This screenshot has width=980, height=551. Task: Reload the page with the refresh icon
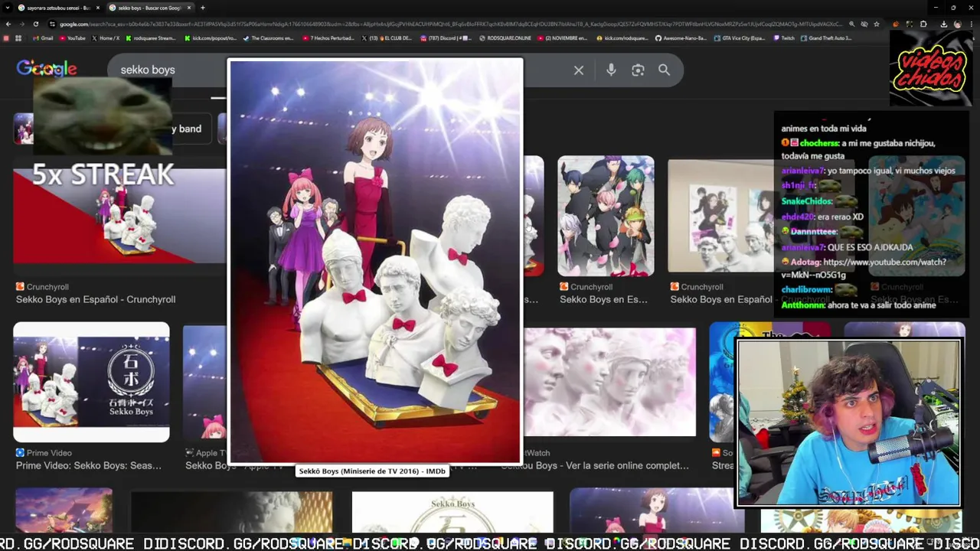coord(37,24)
